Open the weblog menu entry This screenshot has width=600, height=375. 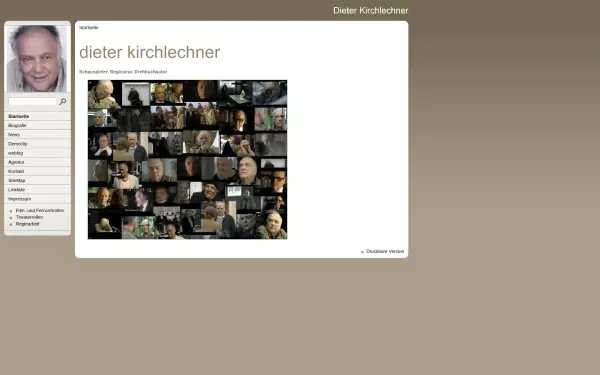[x=38, y=153]
